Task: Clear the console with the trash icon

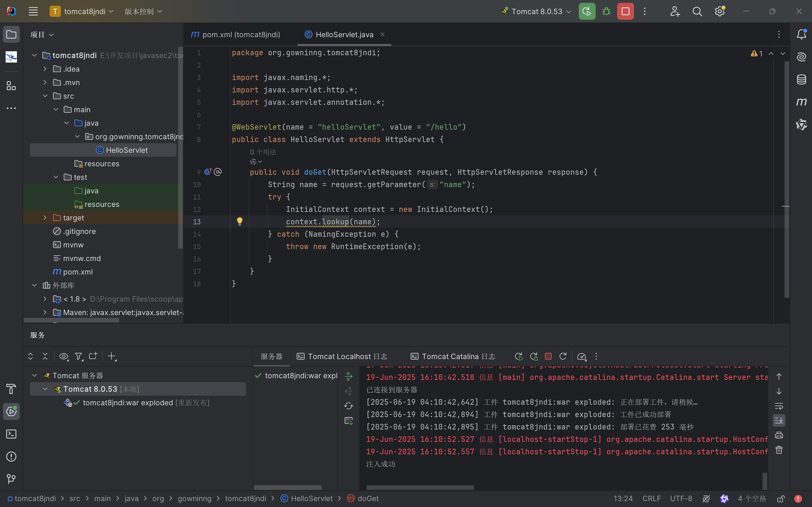Action: [779, 450]
